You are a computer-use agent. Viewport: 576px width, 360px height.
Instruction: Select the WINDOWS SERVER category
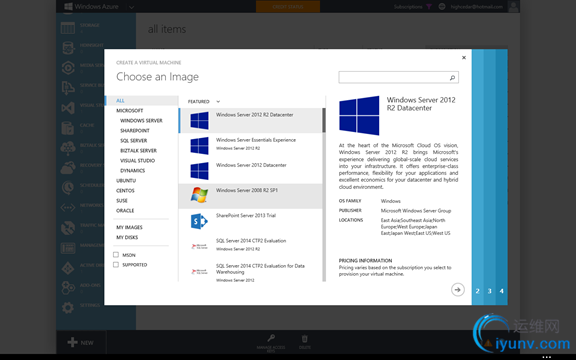pyautogui.click(x=141, y=120)
